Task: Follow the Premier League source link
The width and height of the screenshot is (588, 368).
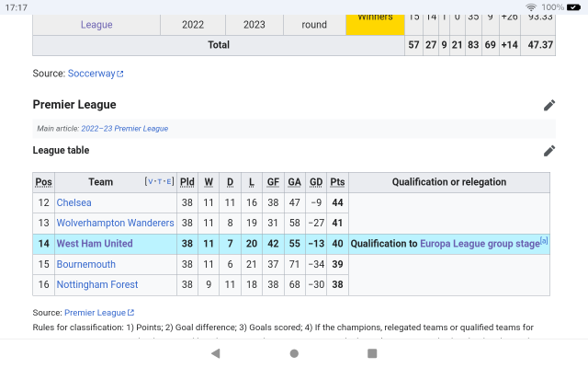Action: tap(95, 313)
